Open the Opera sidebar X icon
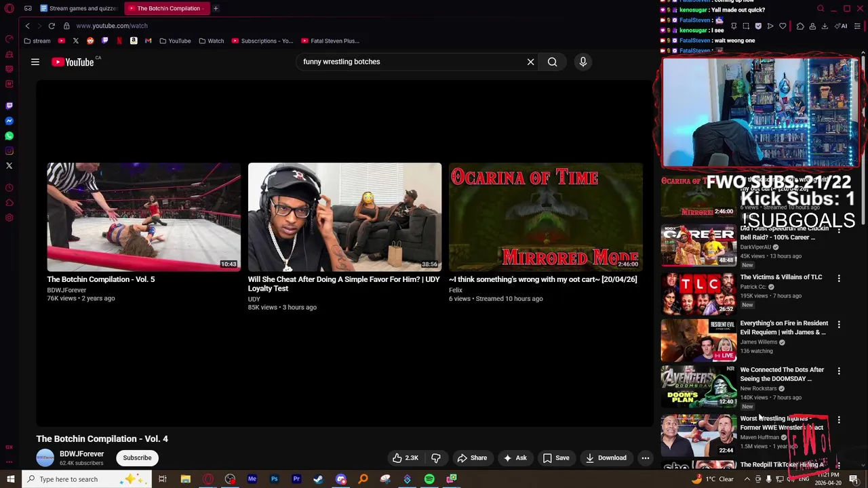Screen dimensions: 868x488 click(9, 165)
